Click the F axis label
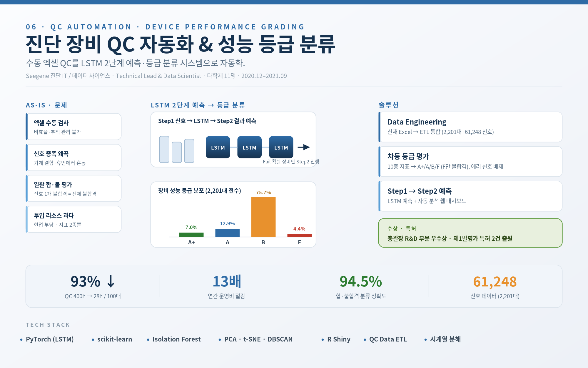588x368 pixels. (x=299, y=242)
